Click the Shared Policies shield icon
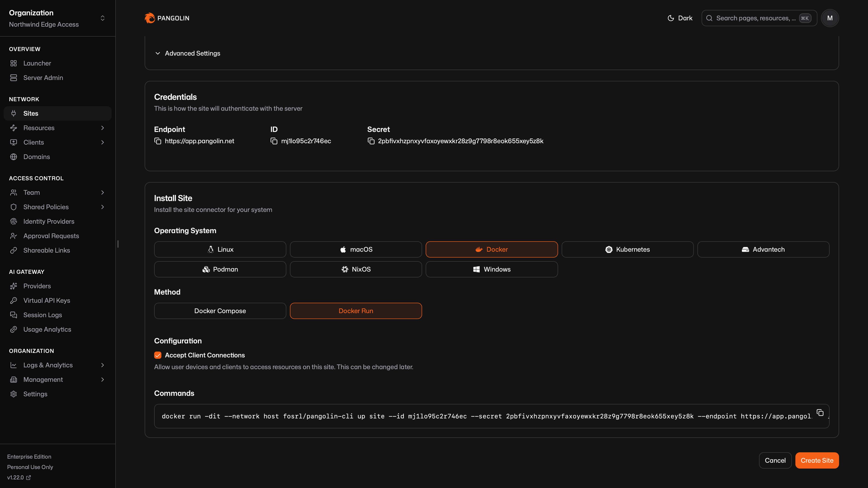The image size is (868, 488). [x=14, y=207]
